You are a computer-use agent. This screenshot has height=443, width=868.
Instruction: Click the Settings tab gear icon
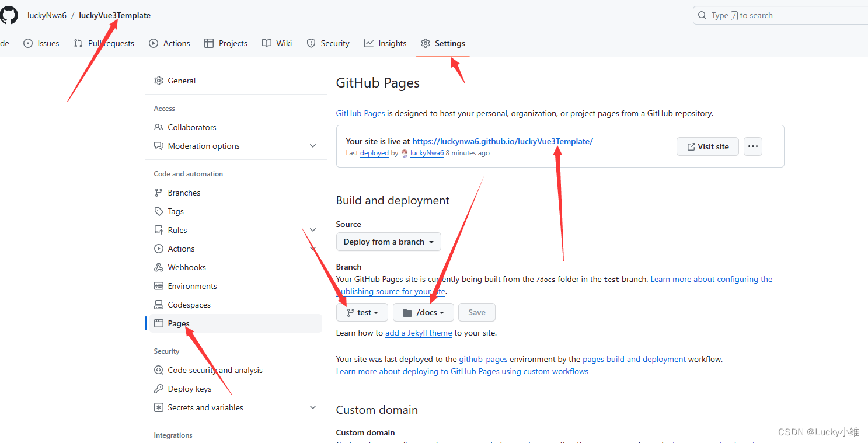tap(426, 43)
